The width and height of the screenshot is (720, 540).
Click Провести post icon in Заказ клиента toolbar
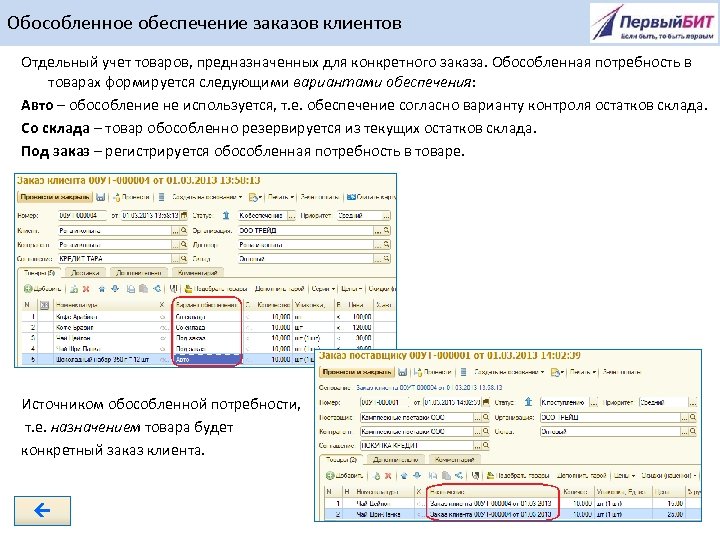(x=131, y=197)
